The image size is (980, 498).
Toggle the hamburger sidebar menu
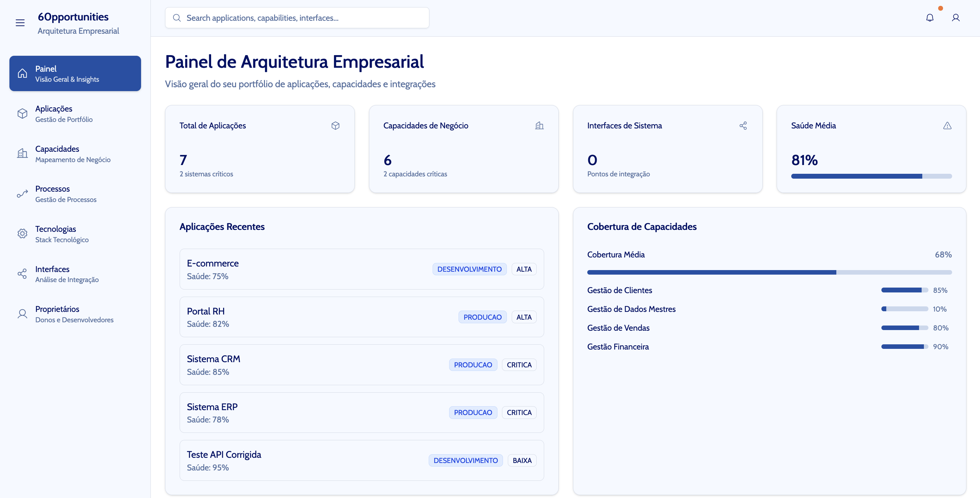click(20, 23)
